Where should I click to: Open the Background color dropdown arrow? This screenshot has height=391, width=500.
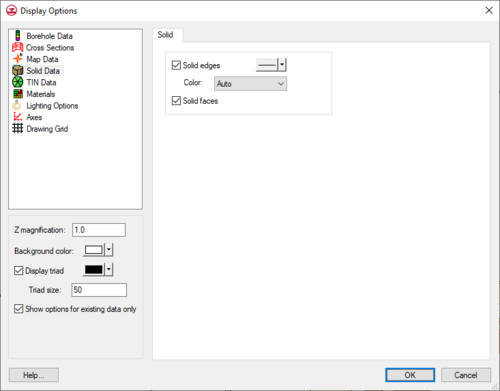point(109,250)
